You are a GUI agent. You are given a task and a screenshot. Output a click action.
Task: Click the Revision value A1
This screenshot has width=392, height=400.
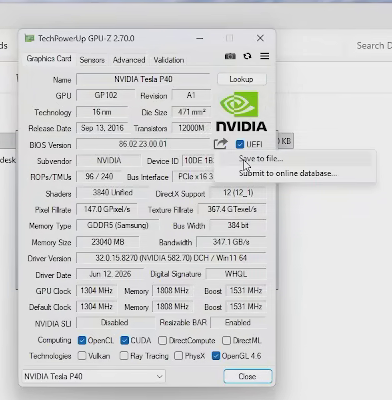[x=191, y=95]
